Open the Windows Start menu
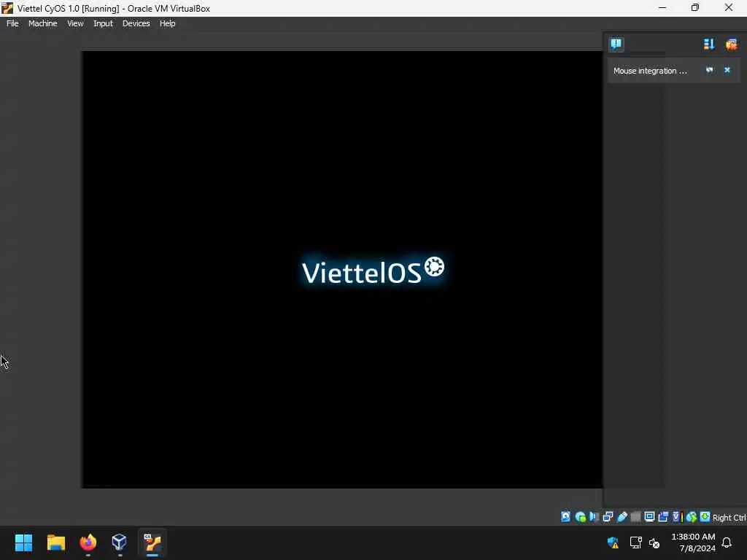The height and width of the screenshot is (560, 747). [23, 542]
